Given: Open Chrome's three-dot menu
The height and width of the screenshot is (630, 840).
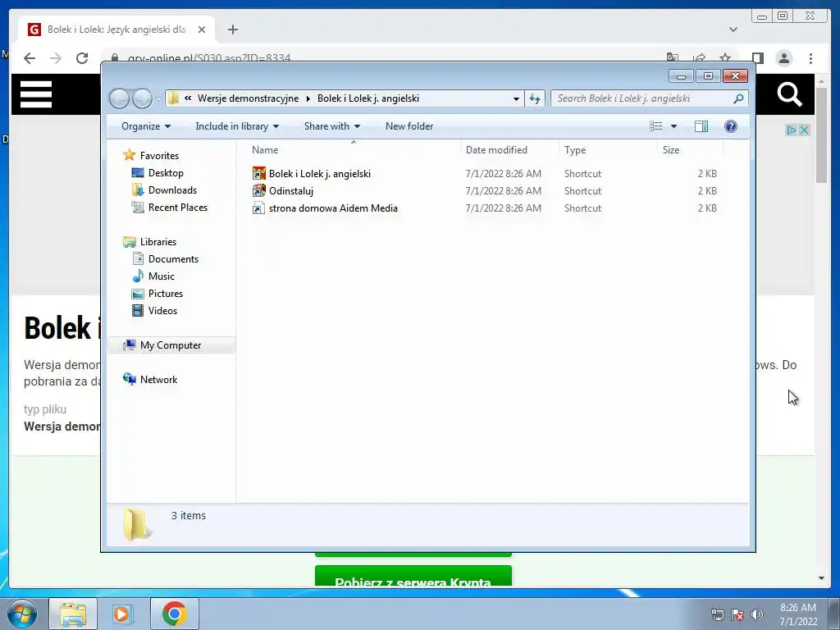Looking at the screenshot, I should 810,58.
